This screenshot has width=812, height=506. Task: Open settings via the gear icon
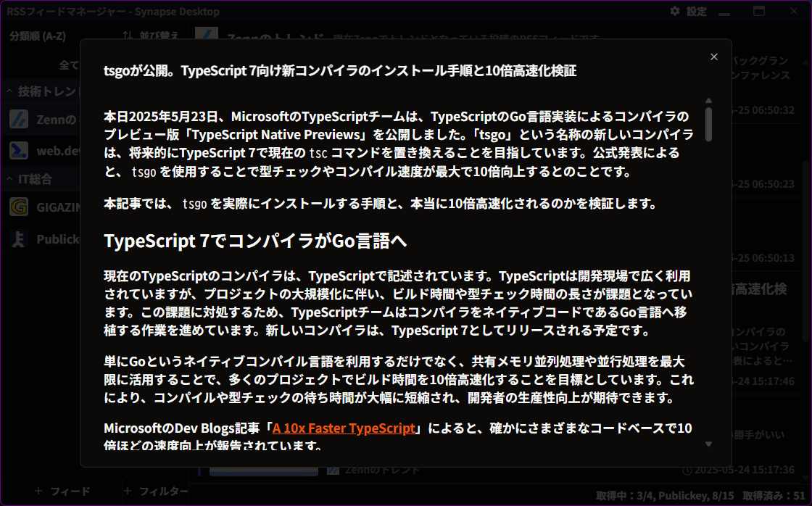coord(675,12)
